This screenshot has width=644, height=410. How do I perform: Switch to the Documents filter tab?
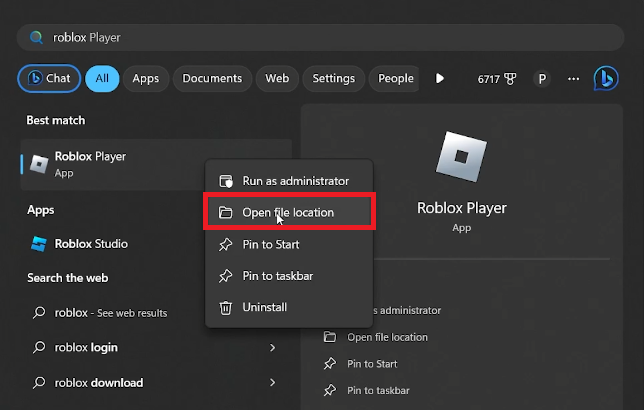212,79
